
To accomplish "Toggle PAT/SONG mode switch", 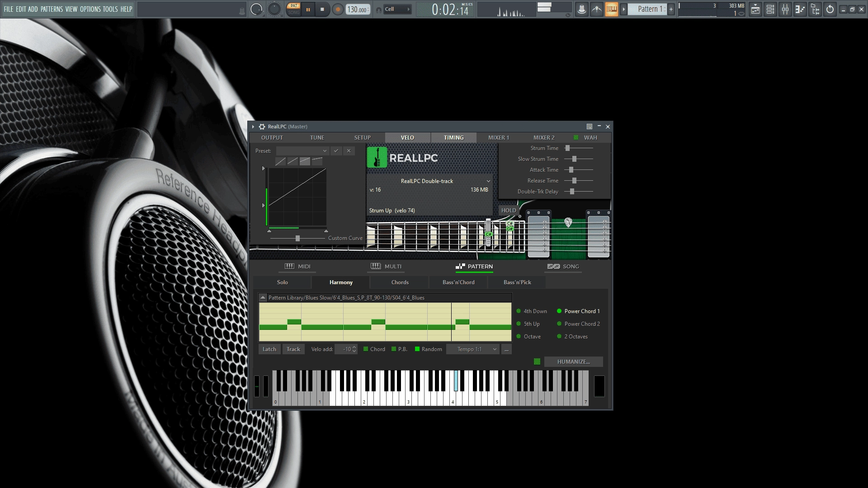I will tap(293, 9).
